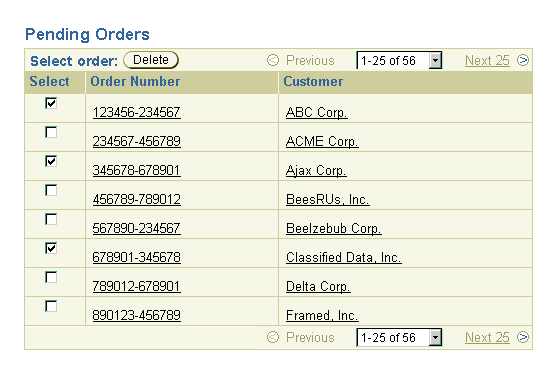Open order 345678-678901
The height and width of the screenshot is (380, 560).
point(136,170)
